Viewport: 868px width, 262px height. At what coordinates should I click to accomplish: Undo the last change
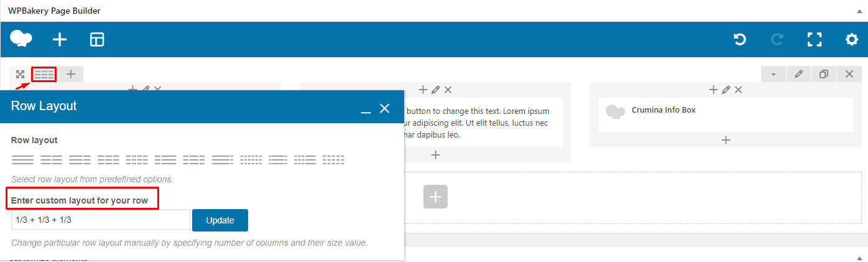(739, 40)
